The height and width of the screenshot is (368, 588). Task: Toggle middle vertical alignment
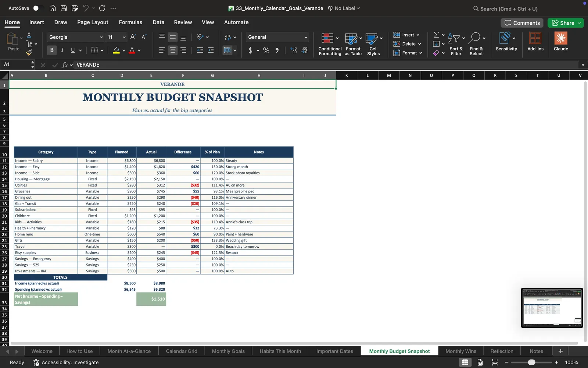(x=172, y=37)
